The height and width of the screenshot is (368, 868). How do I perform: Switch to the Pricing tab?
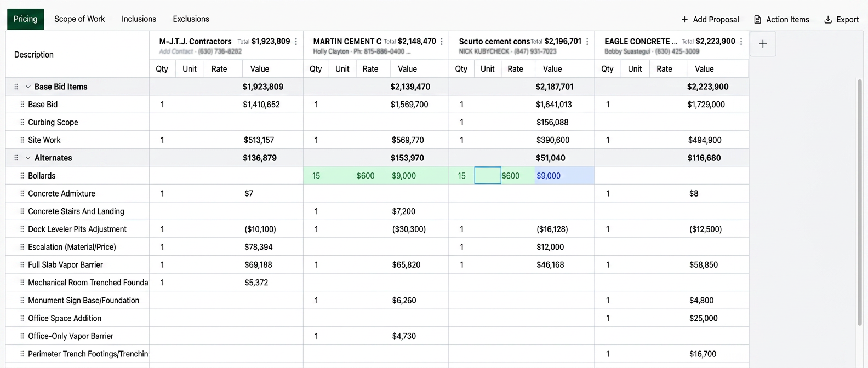[26, 19]
